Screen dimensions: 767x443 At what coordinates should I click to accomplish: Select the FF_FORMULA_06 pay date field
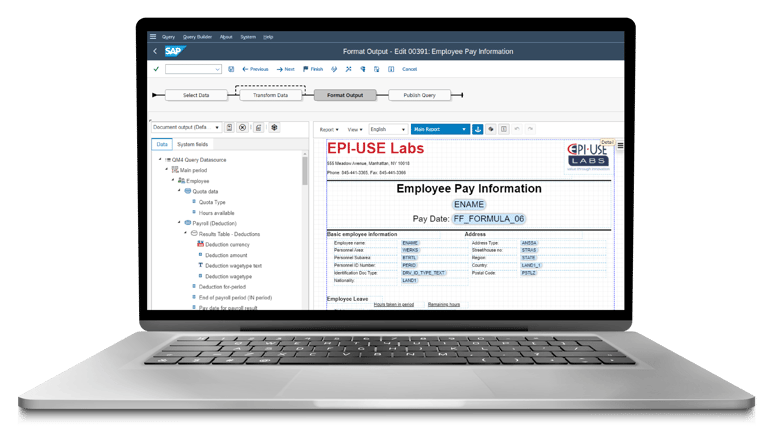[489, 219]
